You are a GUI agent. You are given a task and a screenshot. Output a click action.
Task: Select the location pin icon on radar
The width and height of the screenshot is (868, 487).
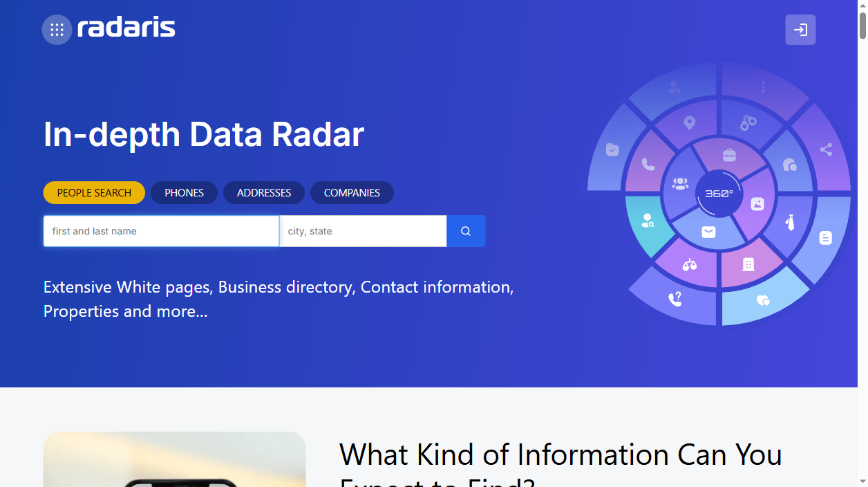click(689, 123)
